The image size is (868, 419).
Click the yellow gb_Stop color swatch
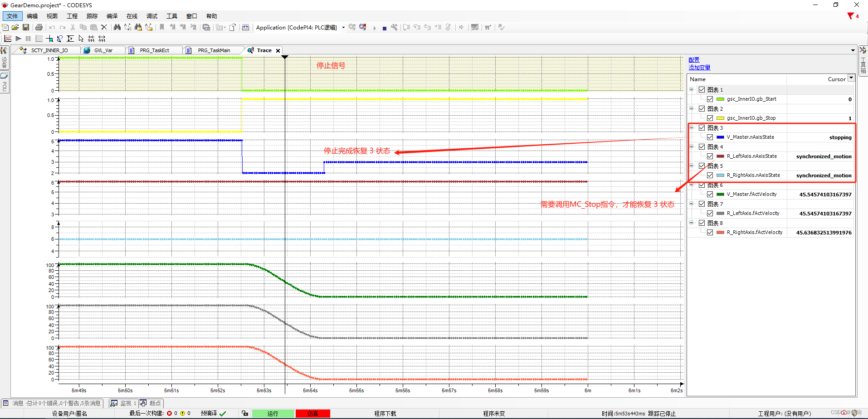pyautogui.click(x=720, y=118)
